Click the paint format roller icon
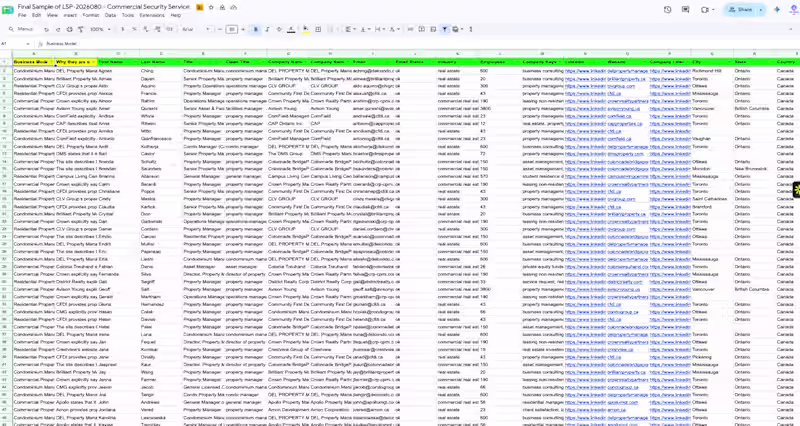Viewport: 800px width, 426px height. [x=81, y=30]
